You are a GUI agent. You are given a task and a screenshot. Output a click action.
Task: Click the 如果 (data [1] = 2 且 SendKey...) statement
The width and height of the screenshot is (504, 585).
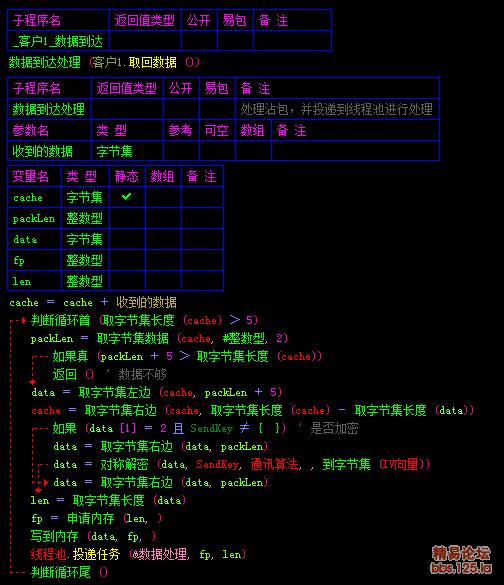(x=169, y=428)
